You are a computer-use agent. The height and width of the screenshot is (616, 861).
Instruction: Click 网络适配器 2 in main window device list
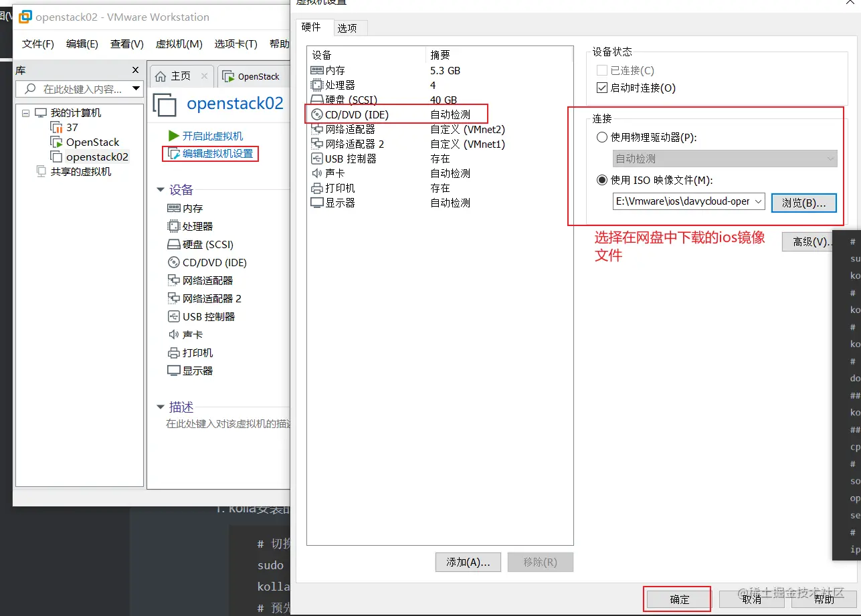pyautogui.click(x=212, y=298)
